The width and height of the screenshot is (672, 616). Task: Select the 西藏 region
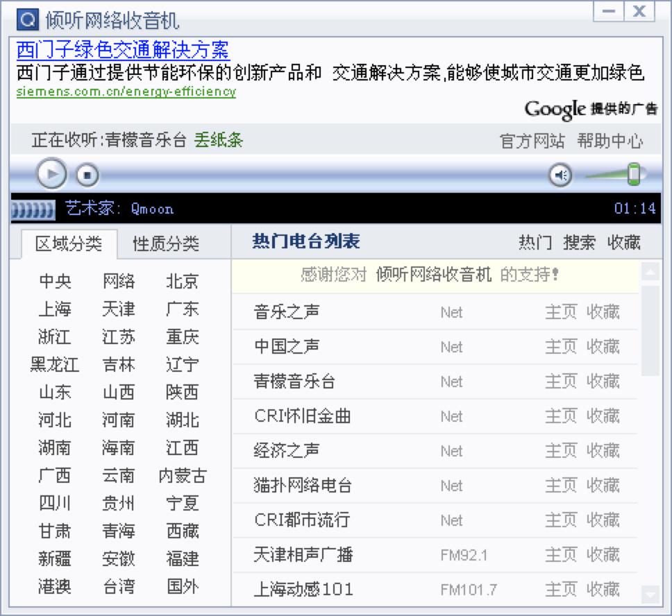(x=182, y=531)
